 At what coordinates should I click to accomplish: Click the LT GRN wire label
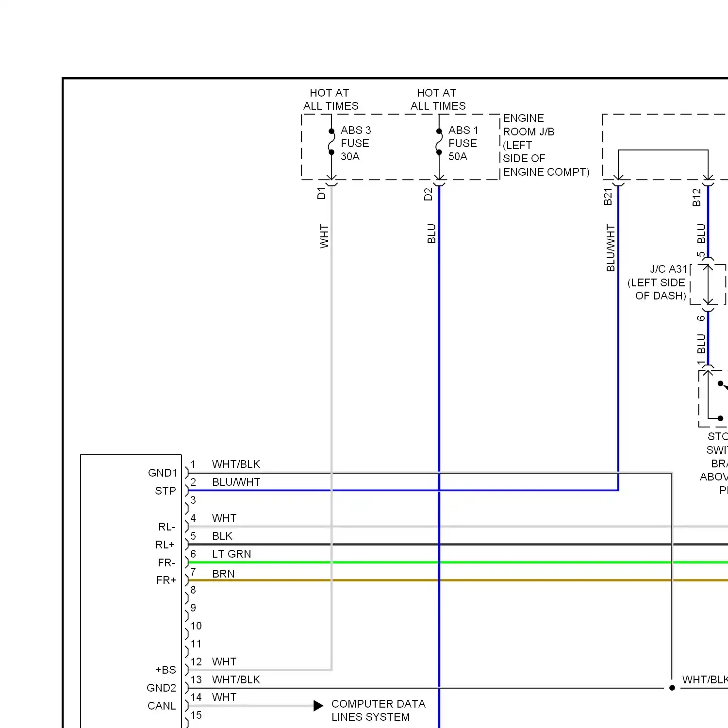click(x=232, y=554)
